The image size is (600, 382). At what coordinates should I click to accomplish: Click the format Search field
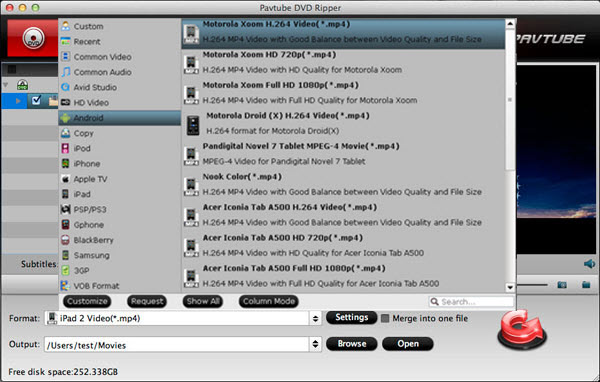(x=471, y=302)
